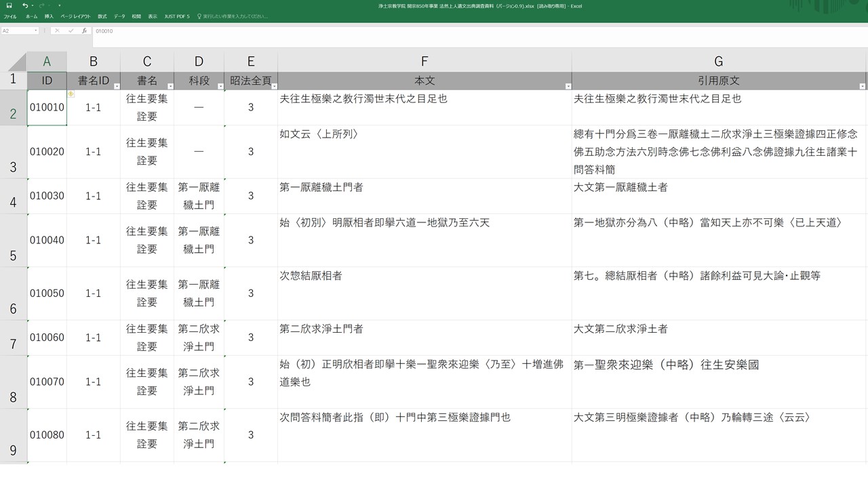This screenshot has height=488, width=868.
Task: Select row 2 header
Action: (14, 108)
